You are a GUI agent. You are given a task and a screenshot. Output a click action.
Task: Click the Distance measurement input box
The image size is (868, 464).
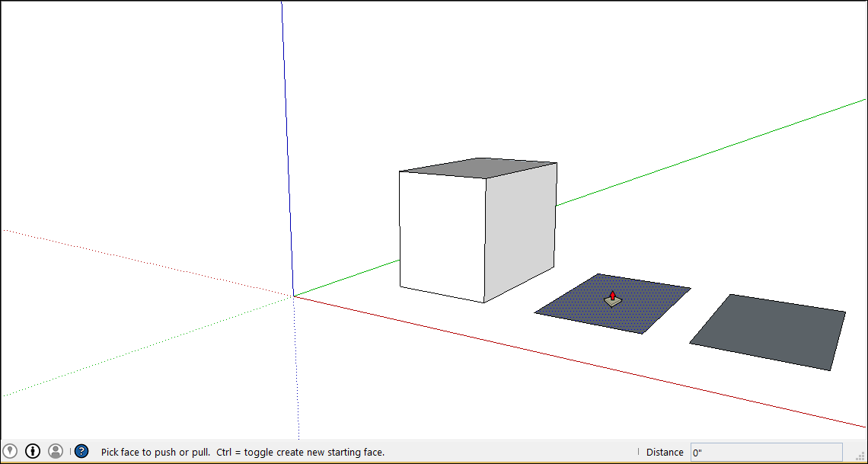click(765, 451)
